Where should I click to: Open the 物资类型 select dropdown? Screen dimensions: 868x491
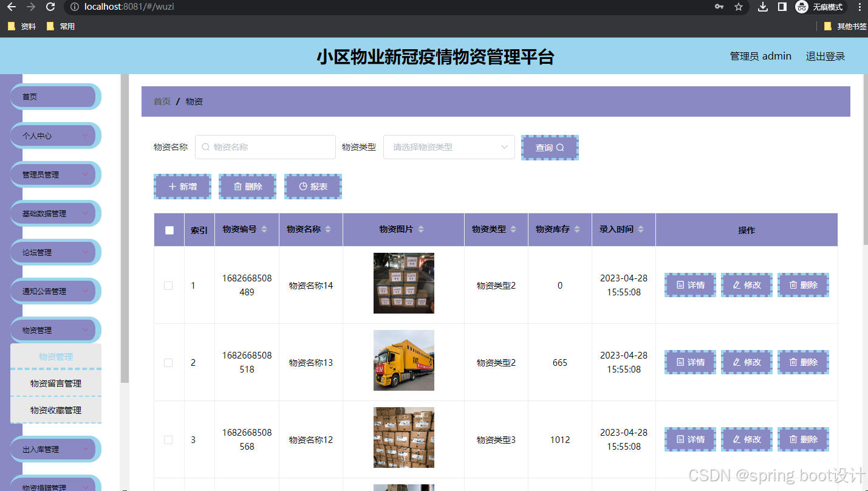pos(449,147)
